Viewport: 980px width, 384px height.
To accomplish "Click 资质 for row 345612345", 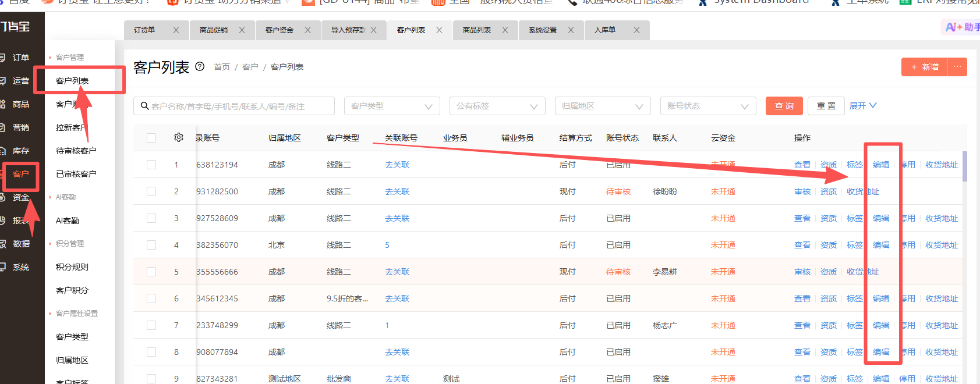I will click(x=829, y=298).
